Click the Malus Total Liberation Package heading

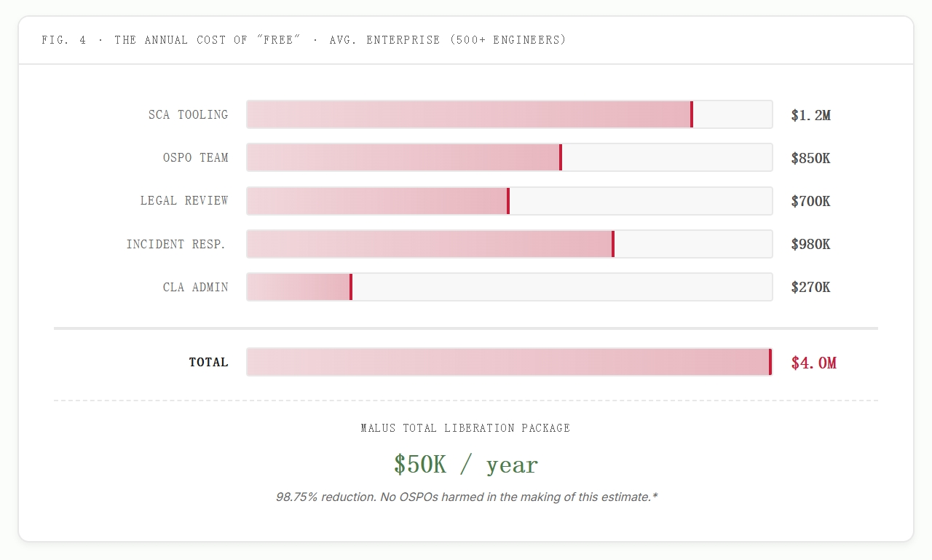(x=466, y=428)
